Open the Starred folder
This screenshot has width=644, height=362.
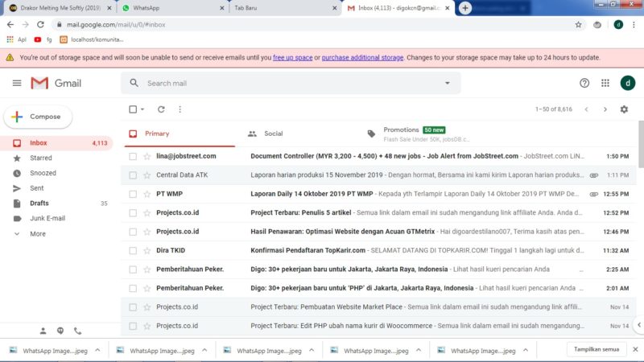click(56, 158)
